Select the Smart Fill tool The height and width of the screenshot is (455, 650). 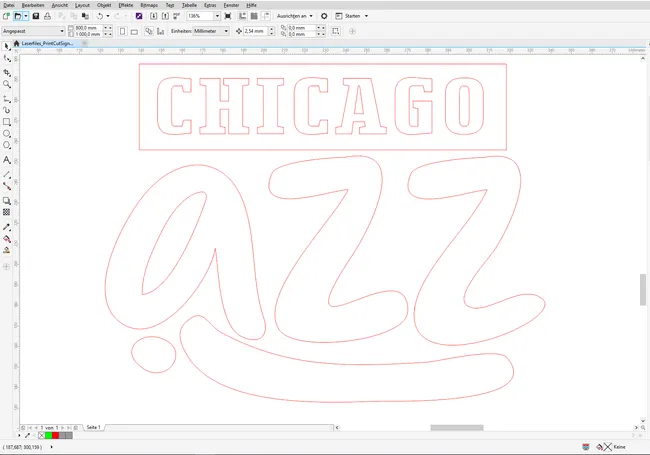click(7, 250)
